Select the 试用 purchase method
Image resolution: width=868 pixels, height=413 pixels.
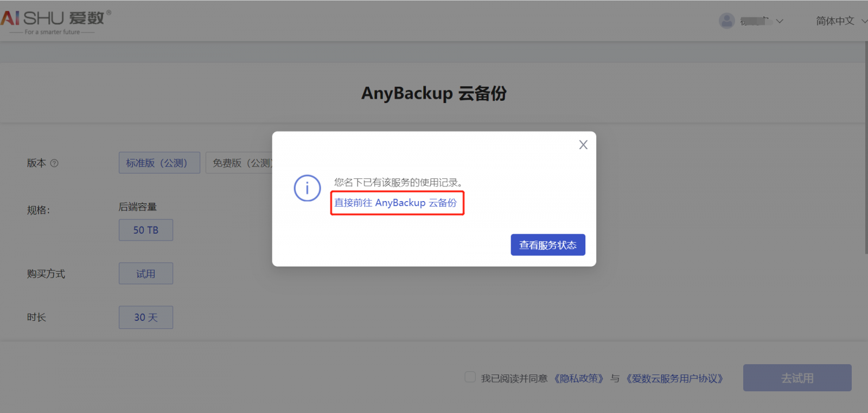coord(146,274)
